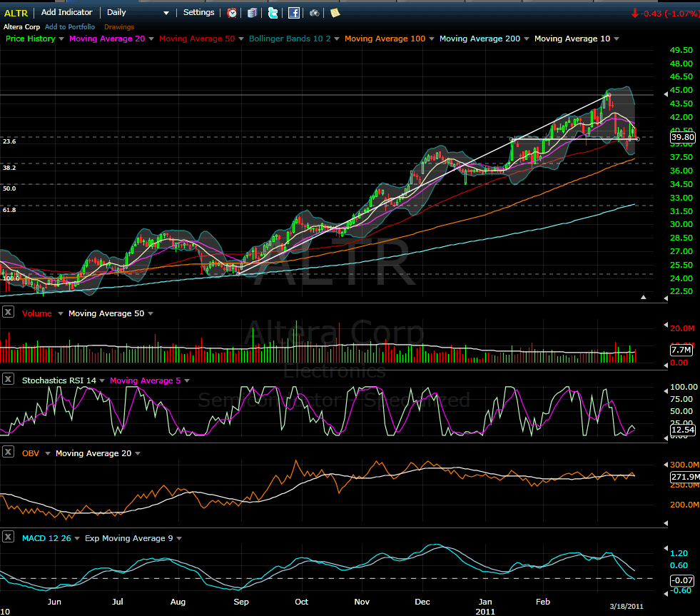Image resolution: width=700 pixels, height=616 pixels.
Task: Click the 271.9M OBV value tag
Action: 685,477
